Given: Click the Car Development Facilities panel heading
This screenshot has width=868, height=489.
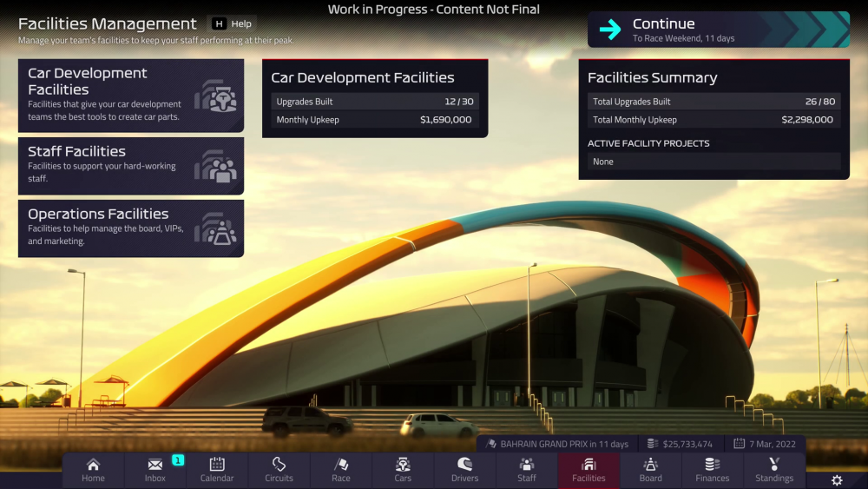Looking at the screenshot, I should coord(363,77).
